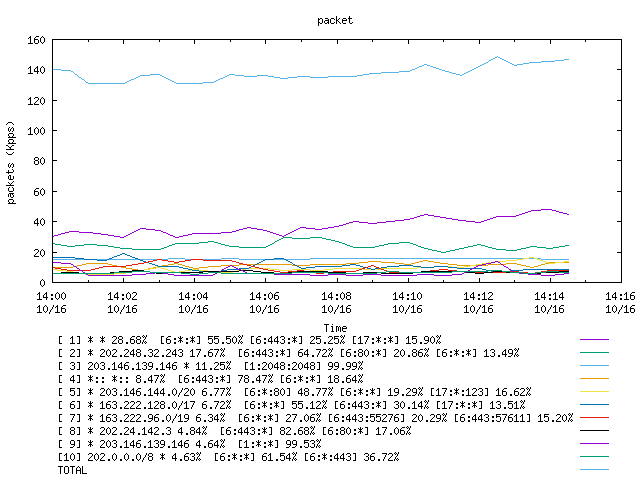Click the green line swatch for entry [ 2]
The image size is (640, 480).
coord(594,353)
